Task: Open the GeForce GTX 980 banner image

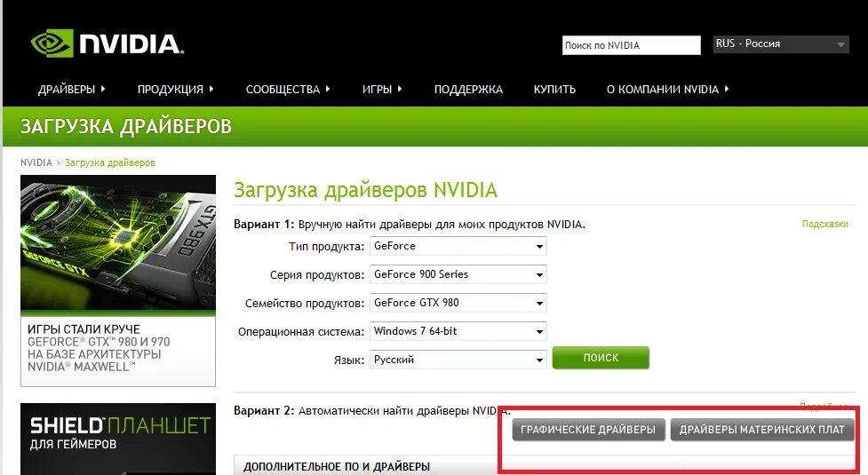Action: click(118, 244)
